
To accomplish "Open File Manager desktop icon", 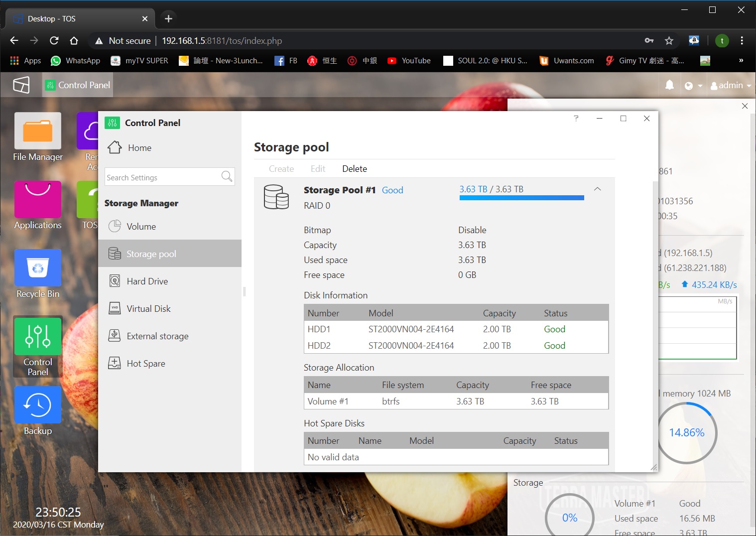I will click(38, 131).
